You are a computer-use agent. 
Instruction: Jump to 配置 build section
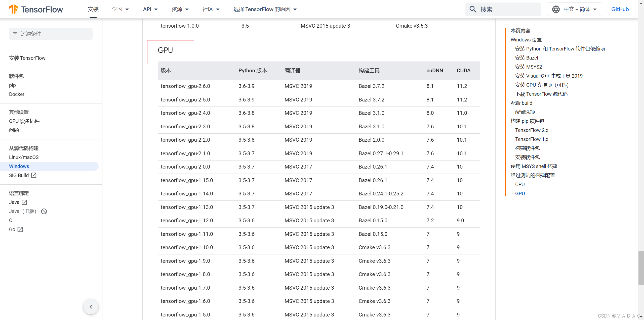click(521, 103)
